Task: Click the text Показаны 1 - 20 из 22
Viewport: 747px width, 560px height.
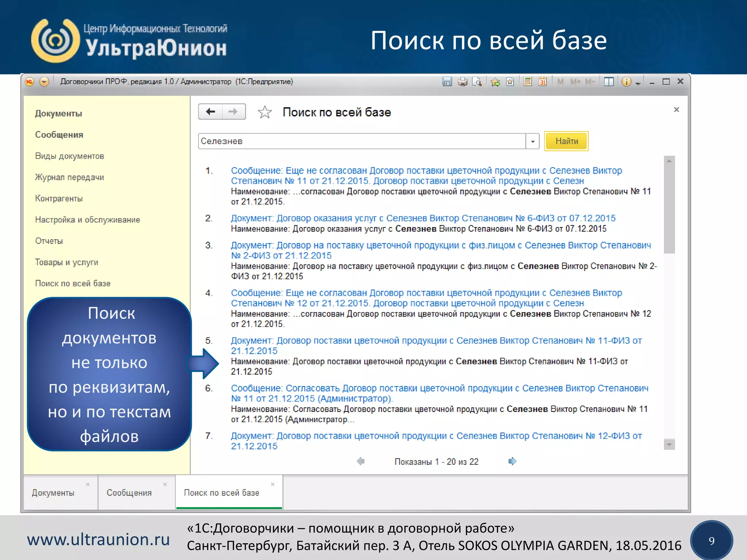Action: click(x=436, y=462)
